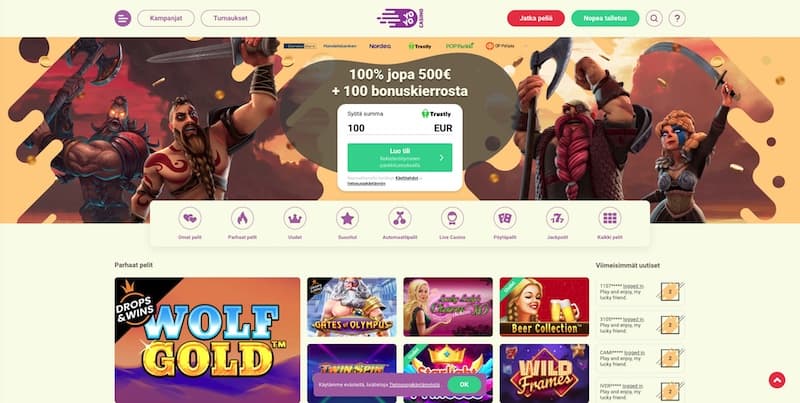
Task: Open the Wolf Gold game thumbnail
Action: [x=208, y=340]
